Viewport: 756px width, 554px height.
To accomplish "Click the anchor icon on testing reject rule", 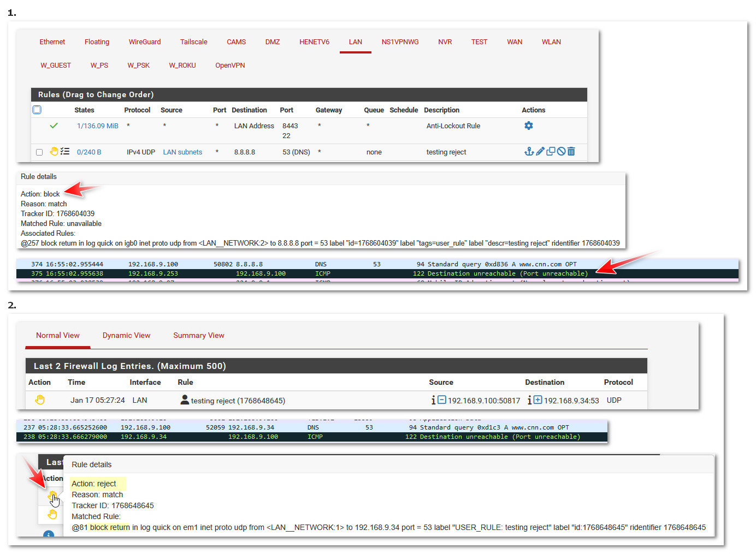I will pos(528,152).
